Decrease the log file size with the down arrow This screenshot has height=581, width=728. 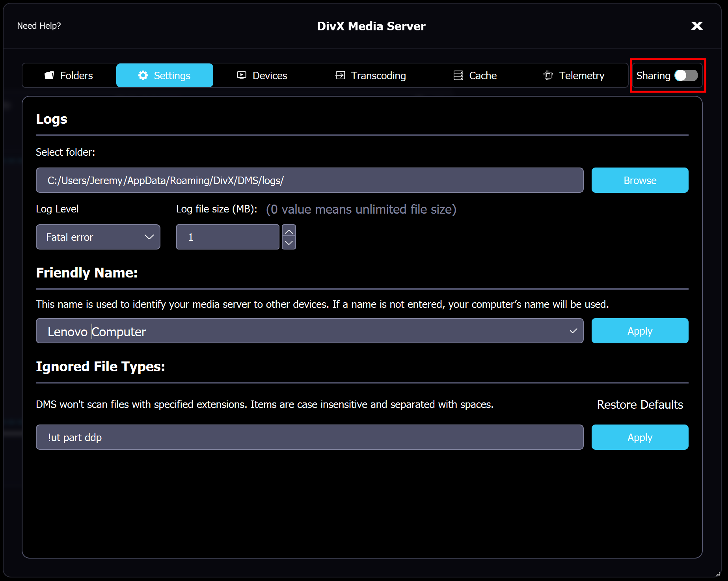(289, 243)
